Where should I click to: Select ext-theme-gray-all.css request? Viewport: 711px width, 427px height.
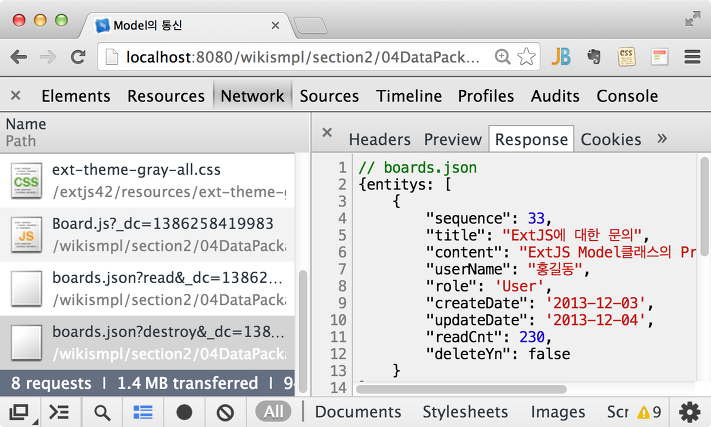point(147,180)
